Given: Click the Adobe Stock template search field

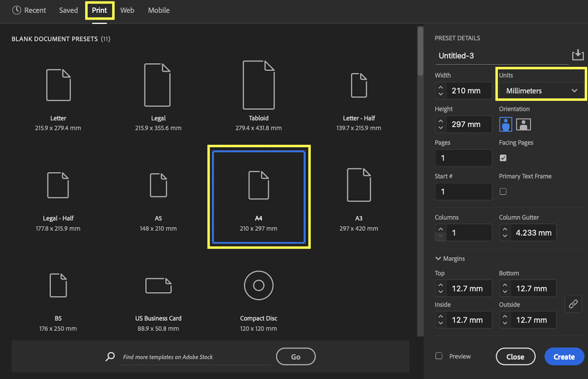Looking at the screenshot, I should coord(194,357).
